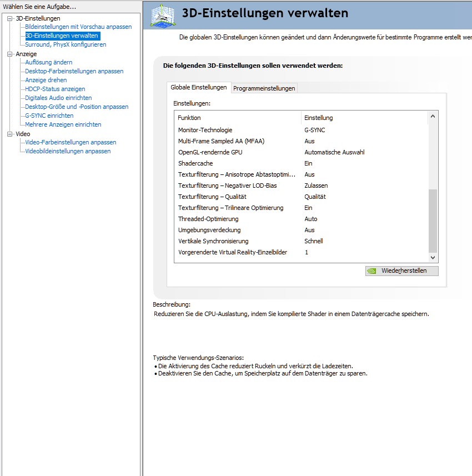
Task: Switch to the Globale Einstellungen tab
Action: point(198,87)
